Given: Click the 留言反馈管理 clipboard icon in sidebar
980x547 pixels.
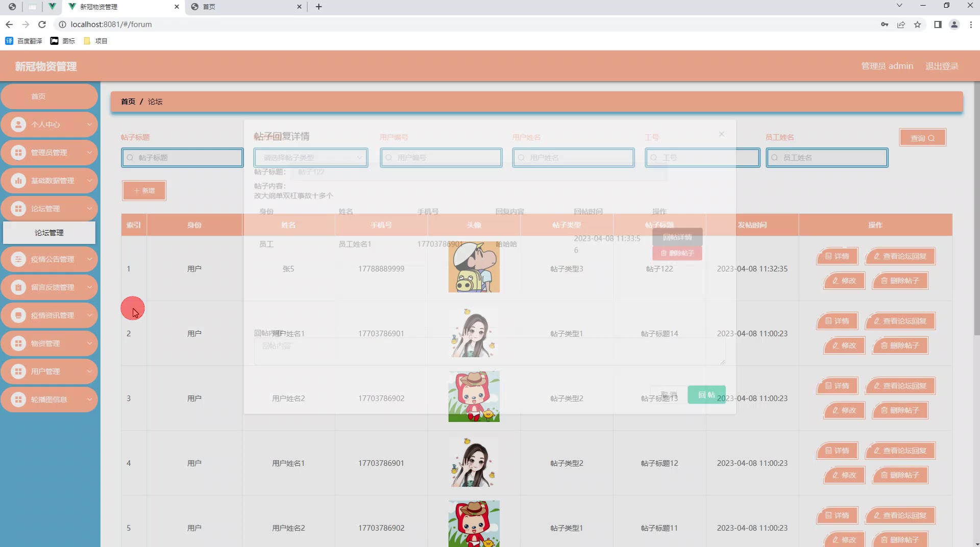Looking at the screenshot, I should pyautogui.click(x=18, y=287).
